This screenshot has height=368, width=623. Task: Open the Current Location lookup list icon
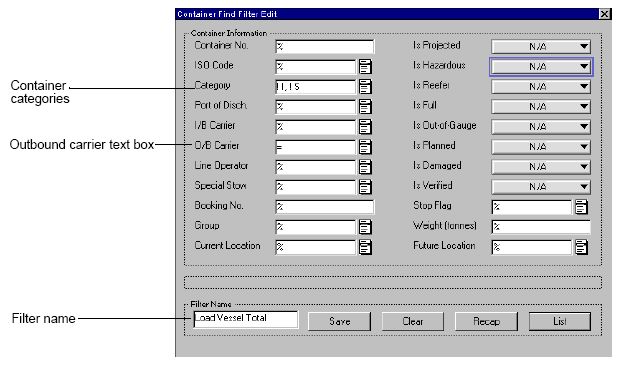point(365,247)
